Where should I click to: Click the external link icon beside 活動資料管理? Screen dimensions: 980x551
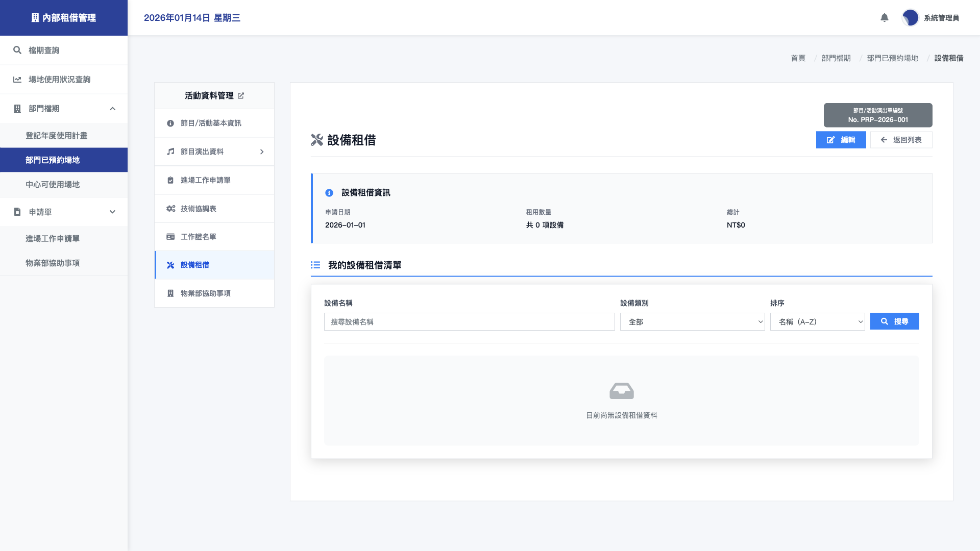coord(241,96)
